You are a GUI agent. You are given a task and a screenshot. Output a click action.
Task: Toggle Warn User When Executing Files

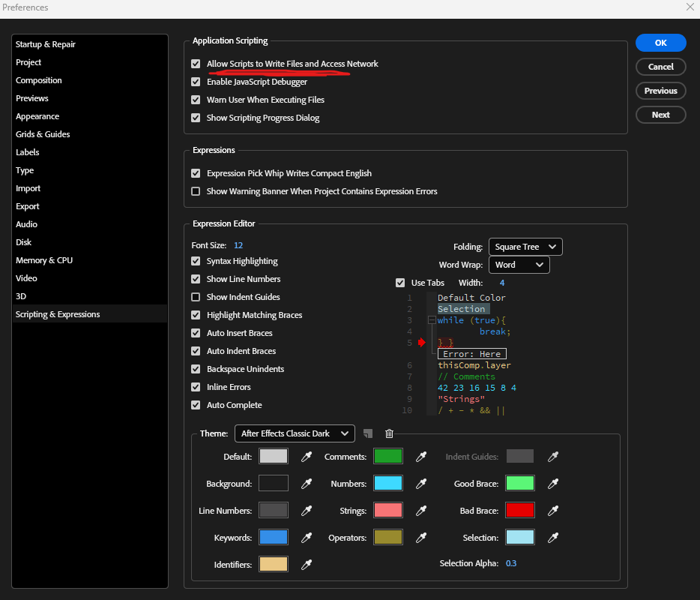196,100
